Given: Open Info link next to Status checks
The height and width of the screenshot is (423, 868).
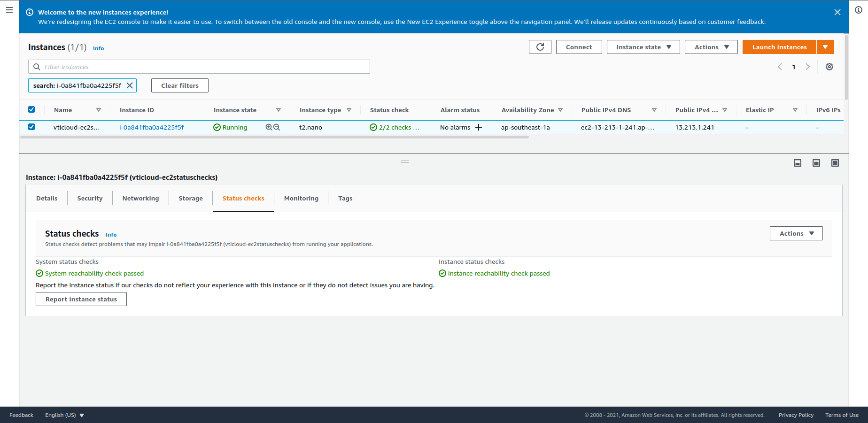Looking at the screenshot, I should coord(111,235).
